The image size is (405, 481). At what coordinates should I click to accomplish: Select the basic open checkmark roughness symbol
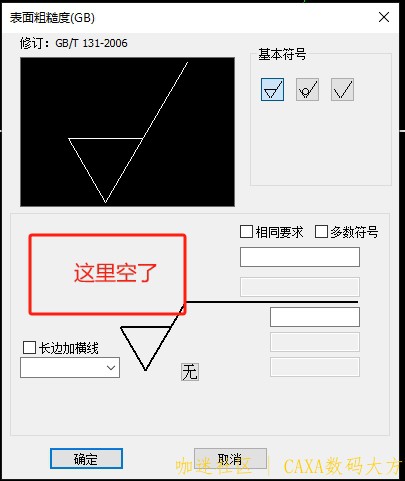point(342,89)
